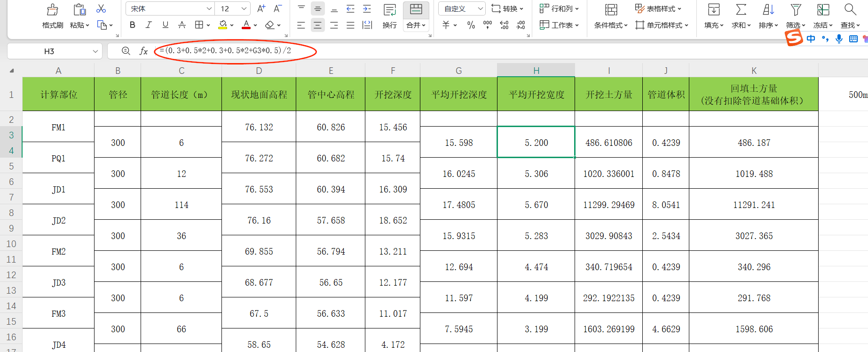Click the increase decimal places icon
This screenshot has height=352, width=868.
[x=504, y=25]
